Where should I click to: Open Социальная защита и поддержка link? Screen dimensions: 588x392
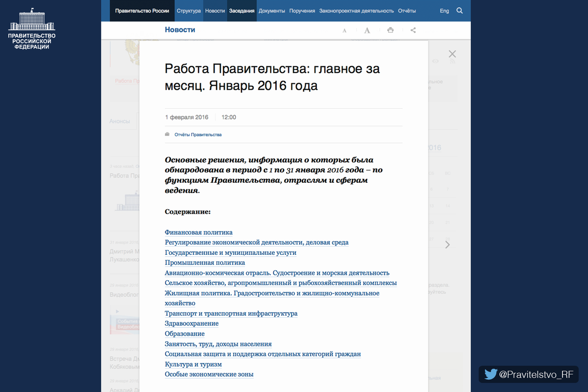coord(263,354)
